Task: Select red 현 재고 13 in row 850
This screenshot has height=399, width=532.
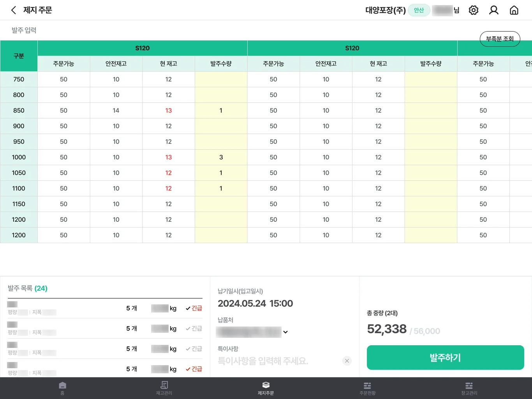Action: coord(169,111)
